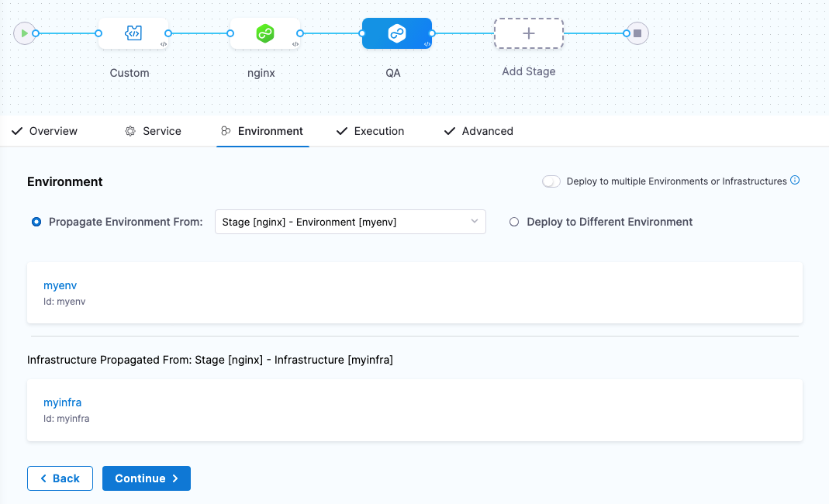Open the Propagate Environment From dropdown

point(350,222)
